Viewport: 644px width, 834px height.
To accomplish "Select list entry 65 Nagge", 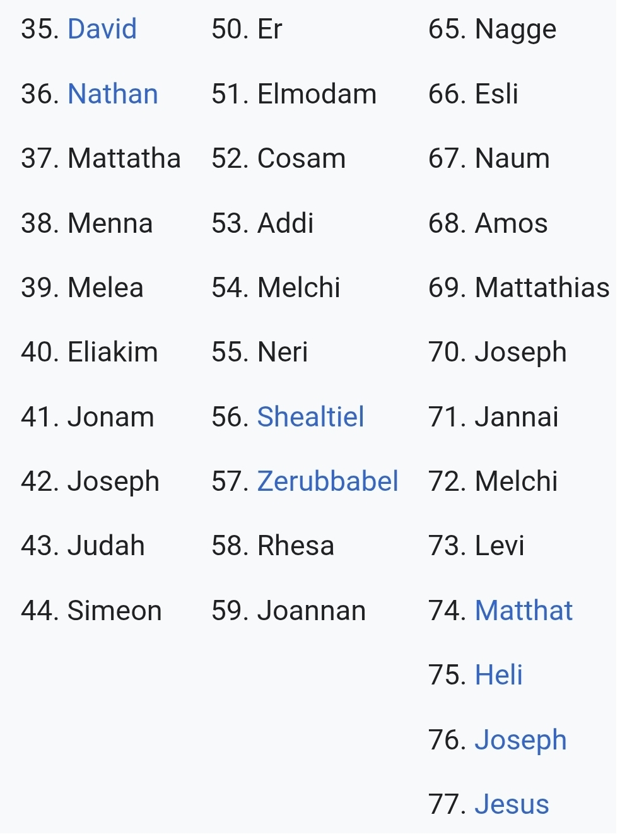I will coord(493,30).
